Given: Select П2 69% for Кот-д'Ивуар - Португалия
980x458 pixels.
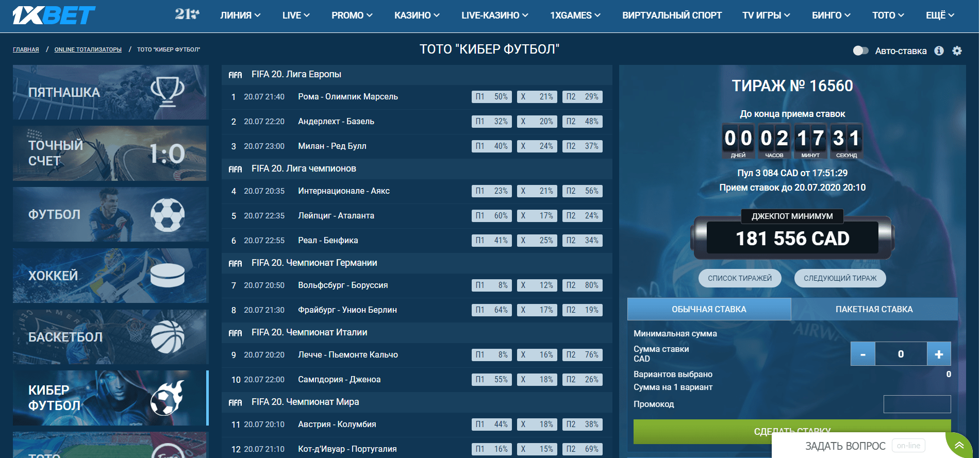Looking at the screenshot, I should point(583,449).
